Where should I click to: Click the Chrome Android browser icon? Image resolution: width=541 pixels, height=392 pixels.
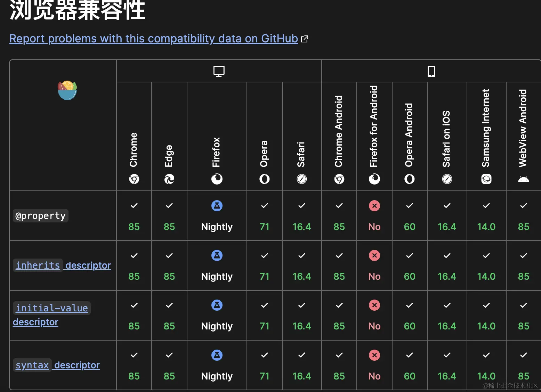coord(339,179)
